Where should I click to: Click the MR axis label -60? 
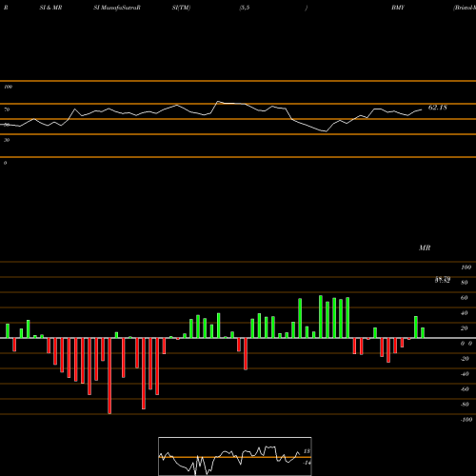(x=465, y=389)
